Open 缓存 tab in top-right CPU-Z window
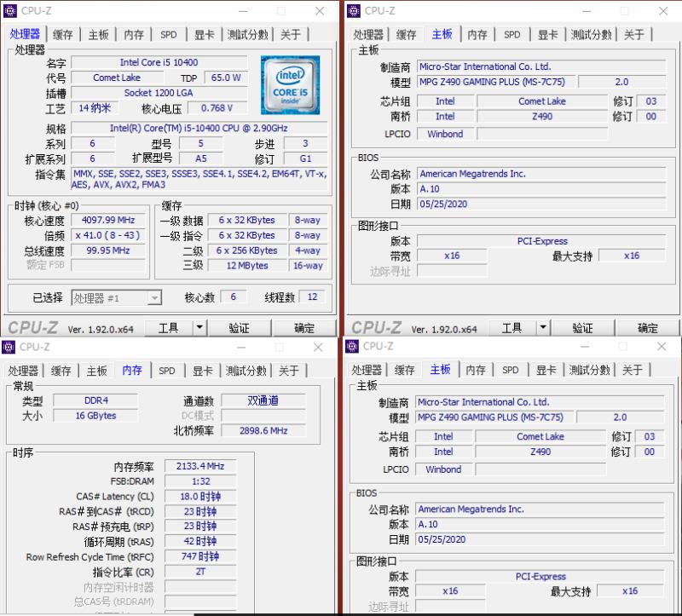 (407, 34)
